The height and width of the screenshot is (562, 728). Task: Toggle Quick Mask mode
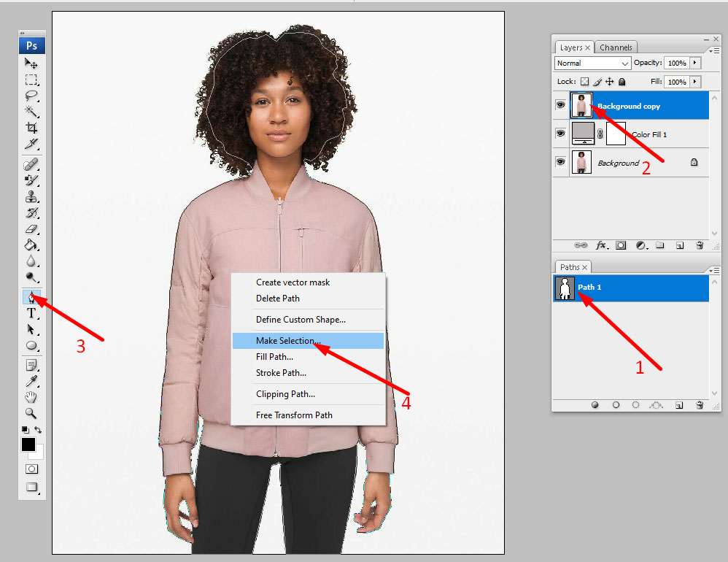point(31,469)
